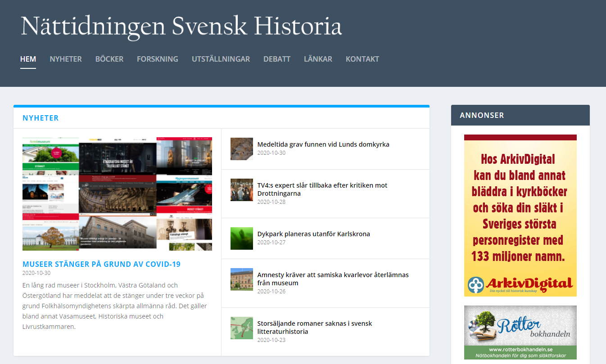This screenshot has width=606, height=364.
Task: Open the Hem menu item
Action: 28,59
